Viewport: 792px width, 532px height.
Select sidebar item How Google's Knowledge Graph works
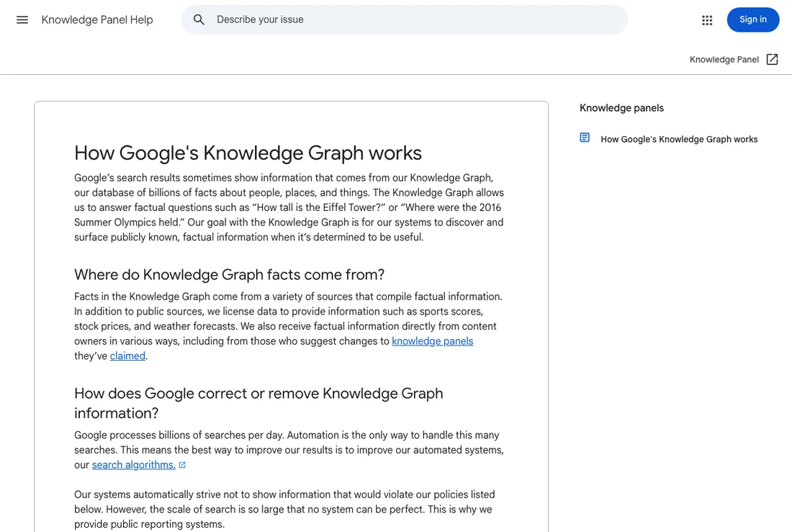pyautogui.click(x=678, y=140)
